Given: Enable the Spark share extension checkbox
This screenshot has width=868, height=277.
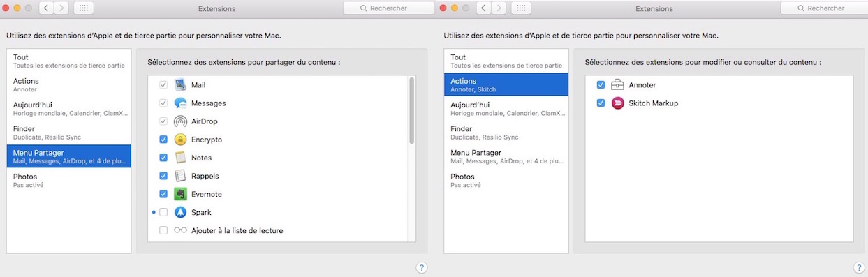Looking at the screenshot, I should [x=163, y=212].
